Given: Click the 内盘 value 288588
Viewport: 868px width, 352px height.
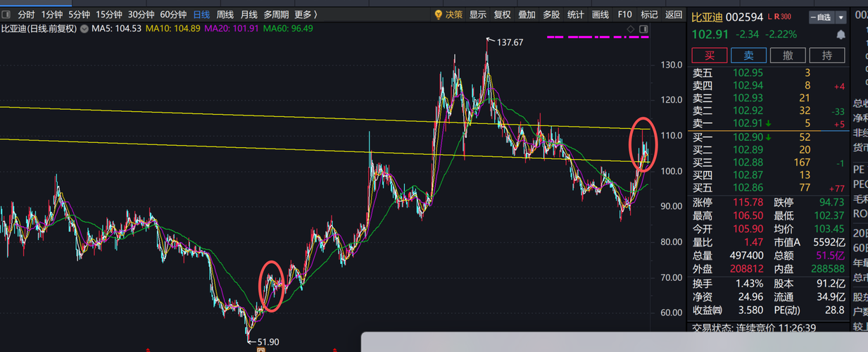Looking at the screenshot, I should coord(827,268).
